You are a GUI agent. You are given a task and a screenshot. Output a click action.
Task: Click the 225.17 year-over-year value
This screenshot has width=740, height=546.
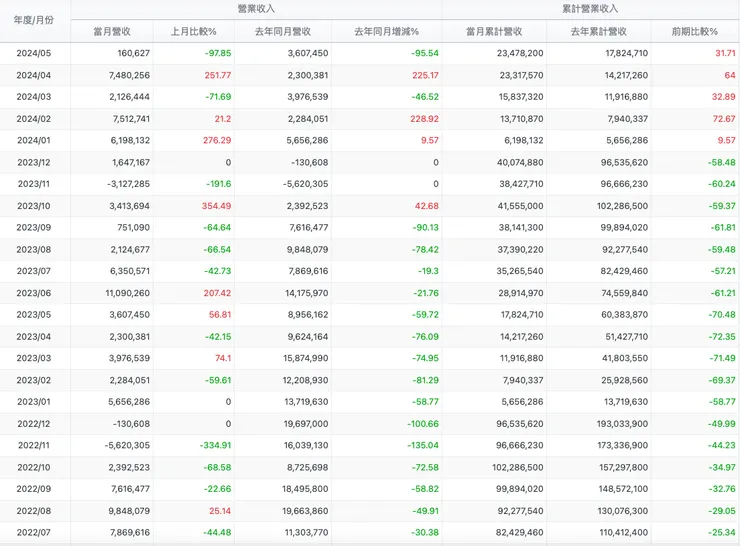[425, 75]
